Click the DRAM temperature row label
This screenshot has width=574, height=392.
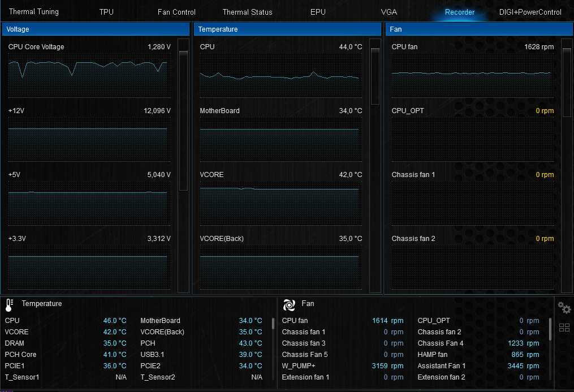click(14, 343)
